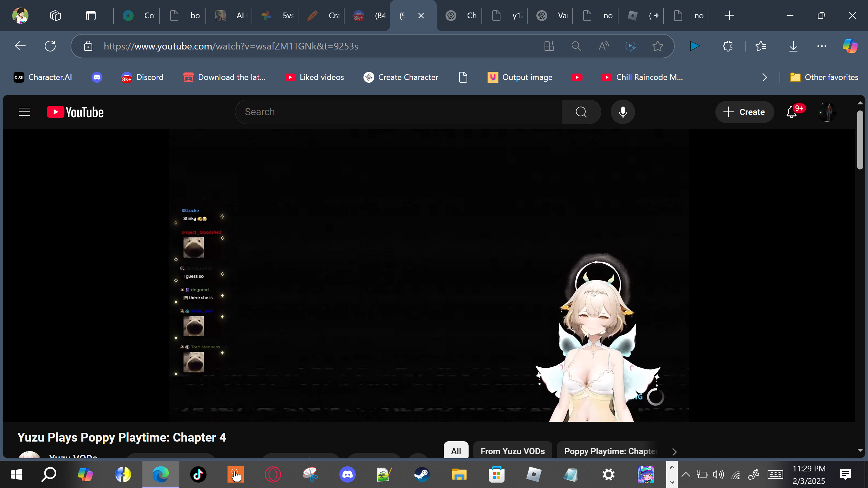This screenshot has height=488, width=868.
Task: Go back with the browser back arrow
Action: click(20, 46)
